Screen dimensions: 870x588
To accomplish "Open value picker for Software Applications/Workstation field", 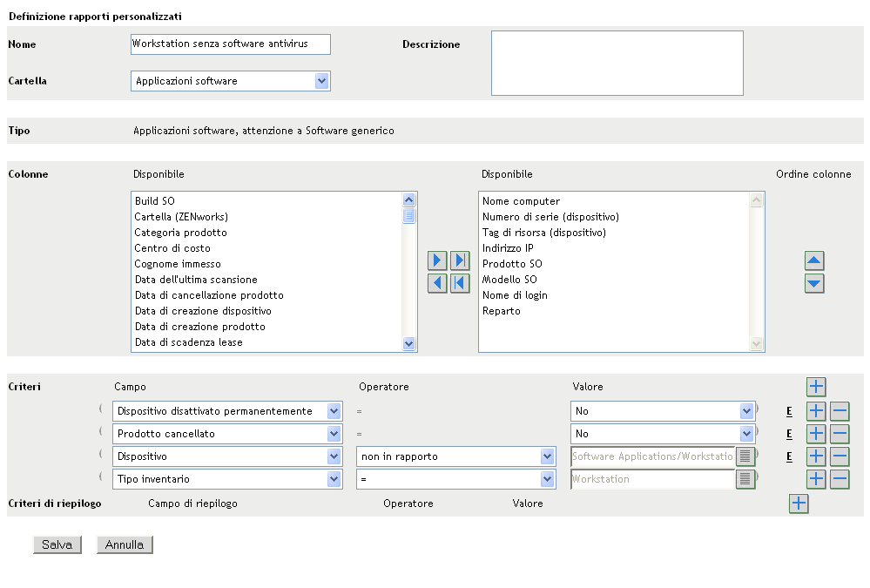I will pyautogui.click(x=745, y=456).
